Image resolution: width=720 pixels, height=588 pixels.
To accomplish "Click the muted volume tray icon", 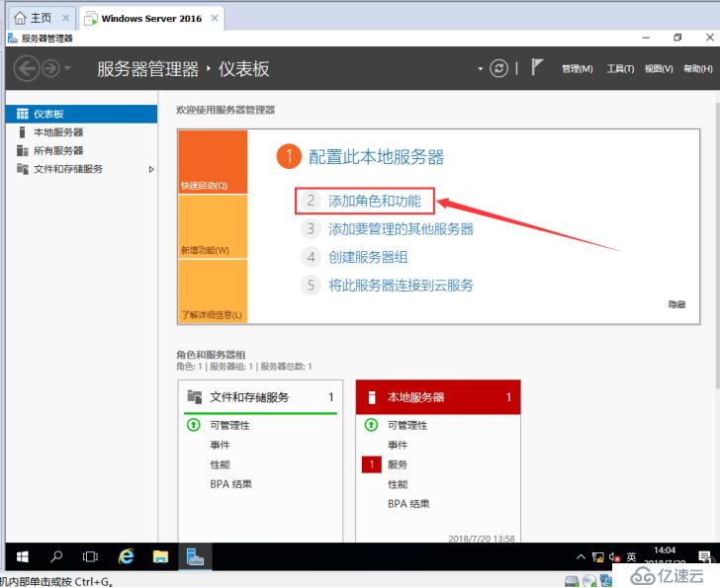I will click(614, 556).
